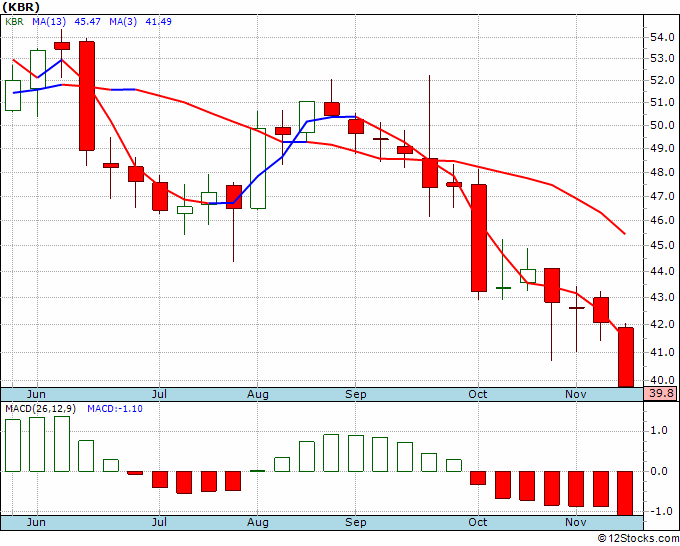Click the MA(3) legend label
Image resolution: width=680 pixels, height=546 pixels.
123,21
